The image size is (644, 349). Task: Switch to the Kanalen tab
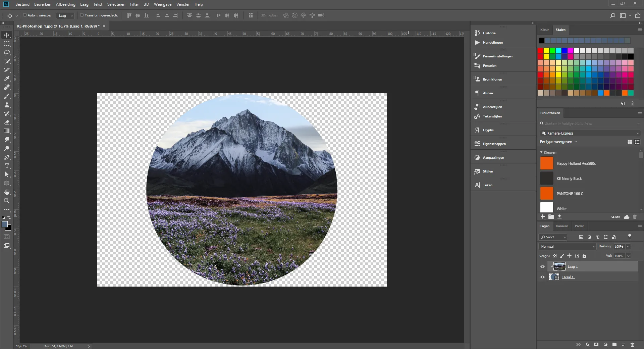[x=562, y=226]
